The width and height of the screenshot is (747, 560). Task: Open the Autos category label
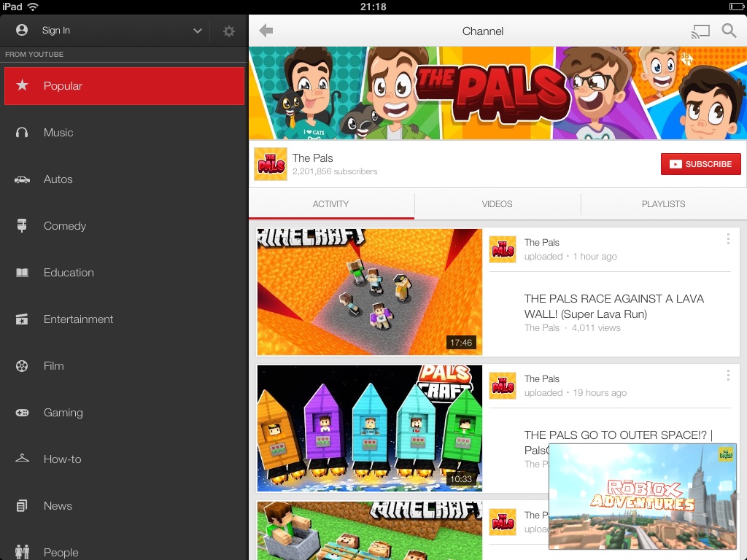[x=58, y=179]
